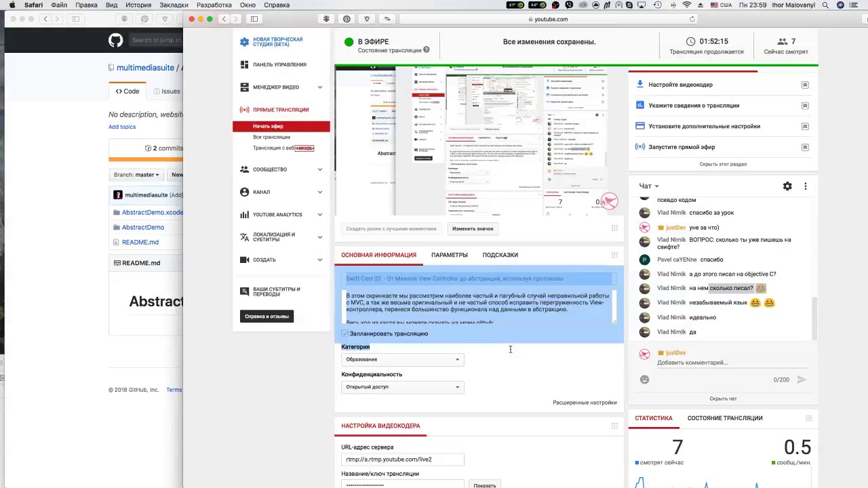This screenshot has width=868, height=488.
Task: Open chat settings gear icon
Action: tap(787, 186)
